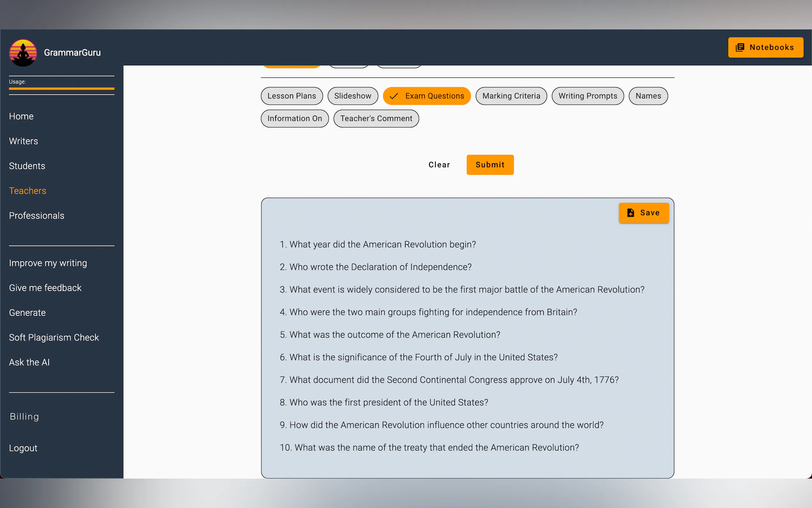This screenshot has height=508, width=812.
Task: Enable the Names chip
Action: (648, 96)
